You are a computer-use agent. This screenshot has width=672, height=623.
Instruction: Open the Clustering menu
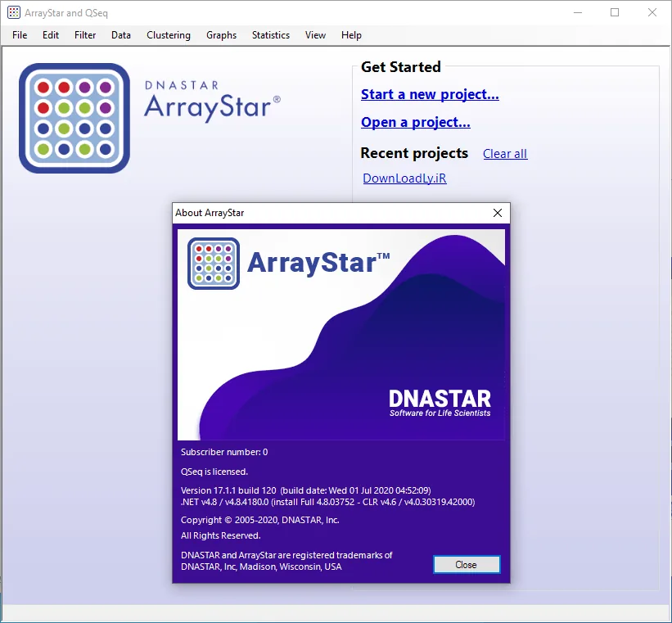(x=169, y=35)
